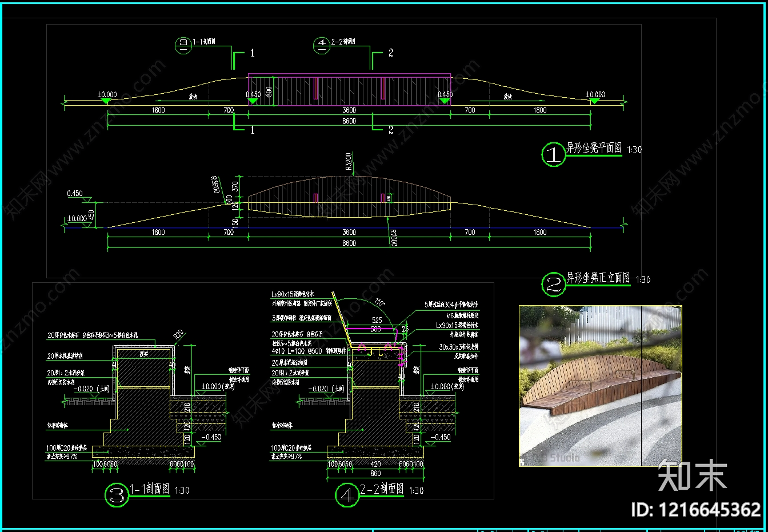Select the R3200 radius label
The height and width of the screenshot is (532, 768).
(349, 161)
